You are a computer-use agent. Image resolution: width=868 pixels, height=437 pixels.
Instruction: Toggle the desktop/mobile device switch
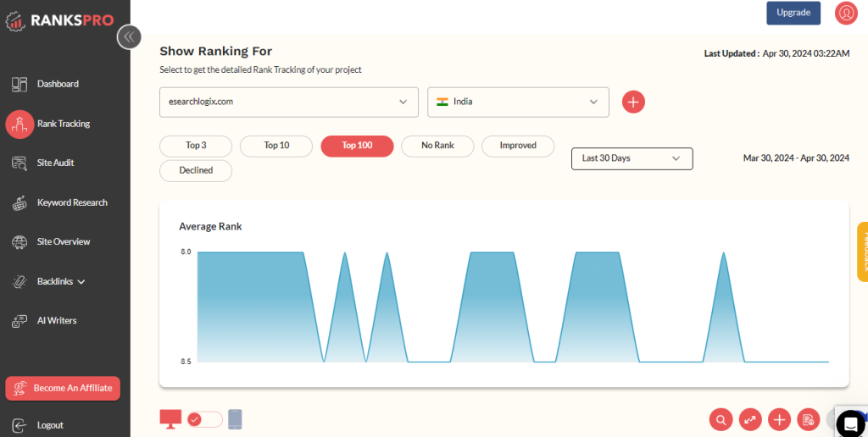click(205, 419)
